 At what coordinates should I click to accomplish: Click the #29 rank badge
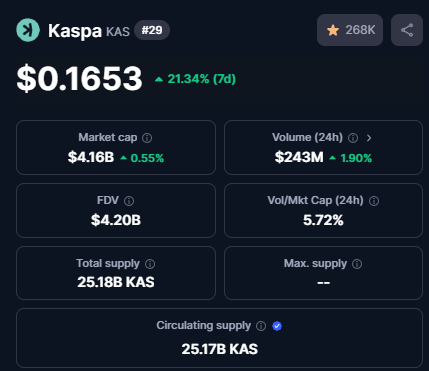click(152, 30)
